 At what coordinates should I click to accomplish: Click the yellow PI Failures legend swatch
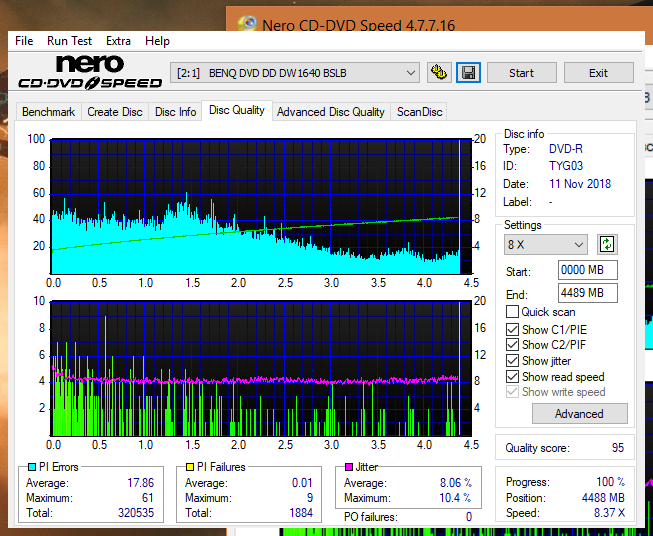click(x=190, y=467)
